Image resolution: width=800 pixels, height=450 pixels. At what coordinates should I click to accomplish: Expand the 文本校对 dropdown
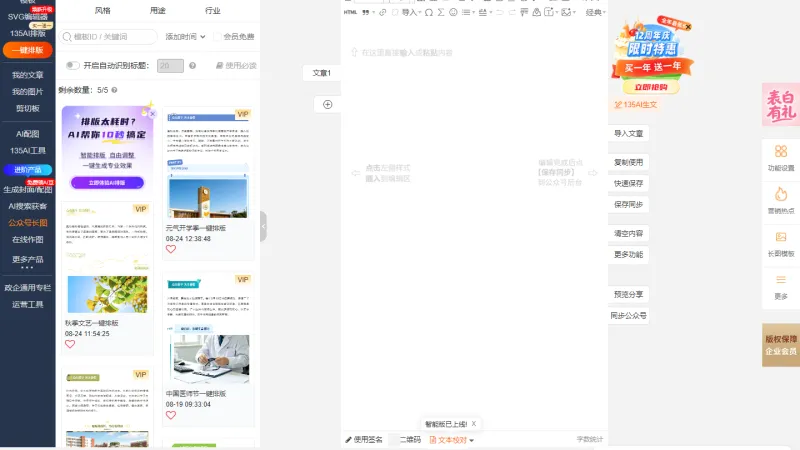(452, 440)
